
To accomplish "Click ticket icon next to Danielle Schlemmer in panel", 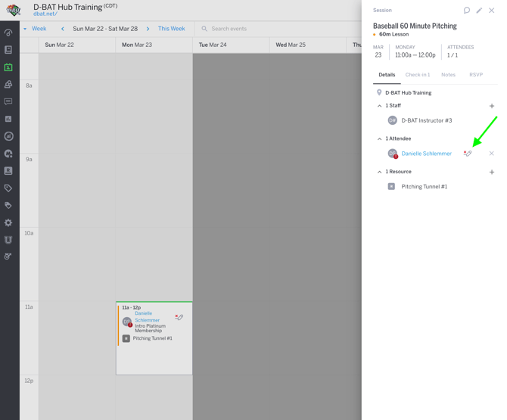I will (x=468, y=154).
